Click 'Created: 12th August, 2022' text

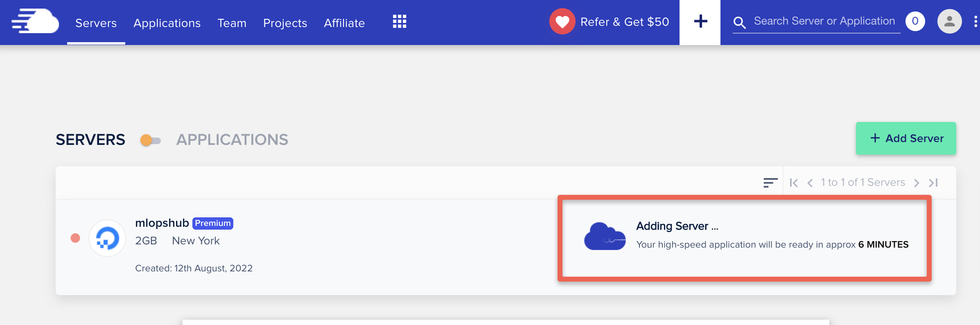tap(194, 268)
